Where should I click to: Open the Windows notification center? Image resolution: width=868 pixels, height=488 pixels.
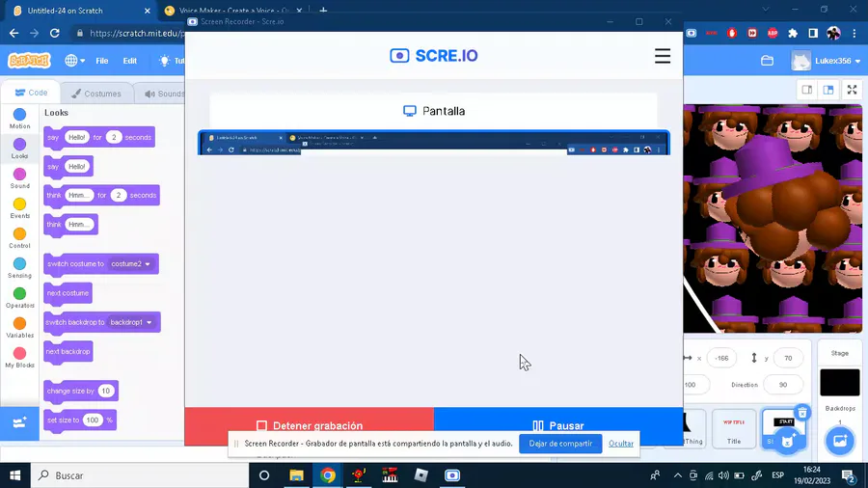point(848,475)
